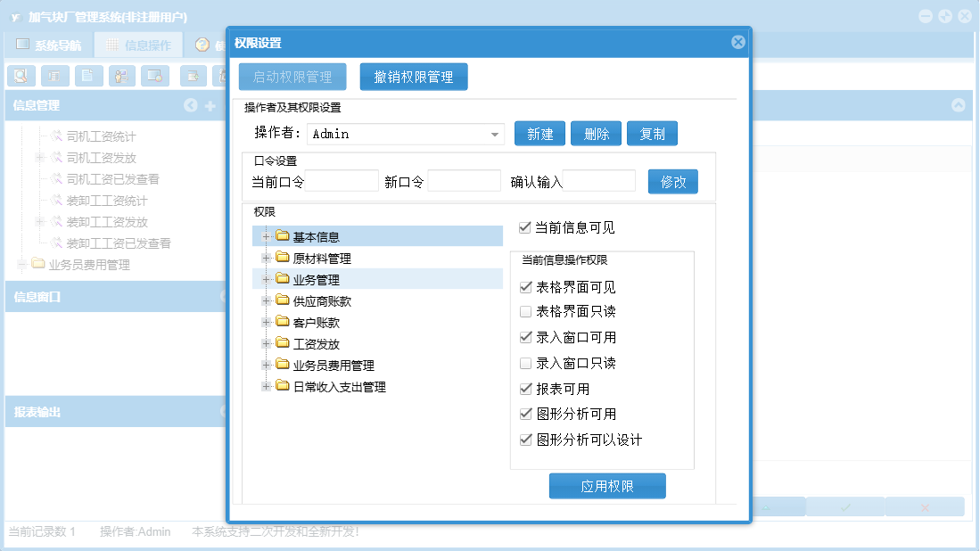
Task: Click the user with computer toolbar icon
Action: coord(122,76)
